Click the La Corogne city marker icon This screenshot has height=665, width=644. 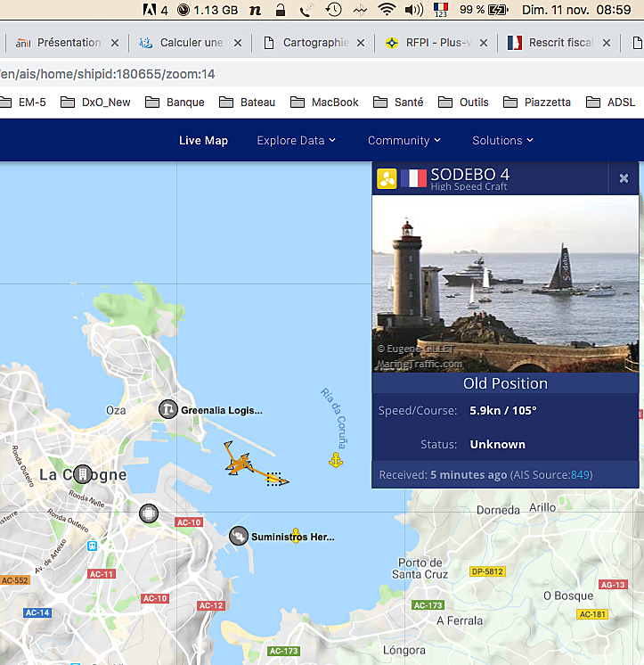click(x=83, y=474)
